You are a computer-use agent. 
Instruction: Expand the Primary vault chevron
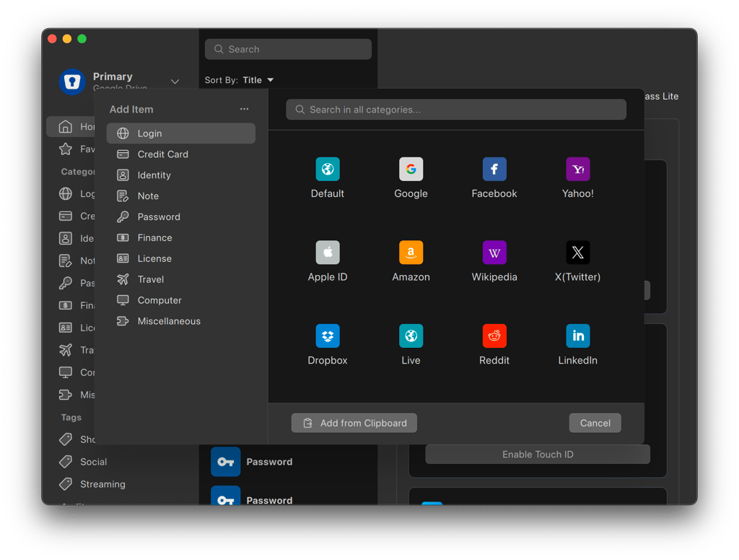(175, 82)
